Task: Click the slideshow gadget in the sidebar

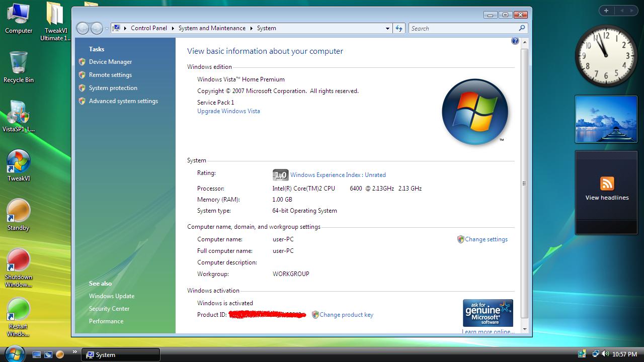Action: point(606,119)
